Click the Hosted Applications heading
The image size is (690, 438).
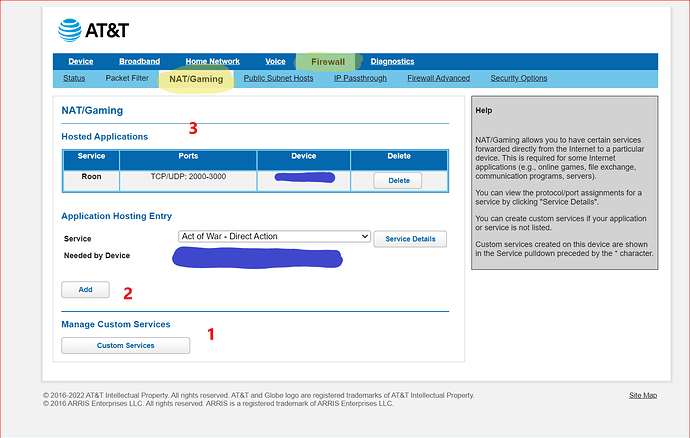coord(105,137)
